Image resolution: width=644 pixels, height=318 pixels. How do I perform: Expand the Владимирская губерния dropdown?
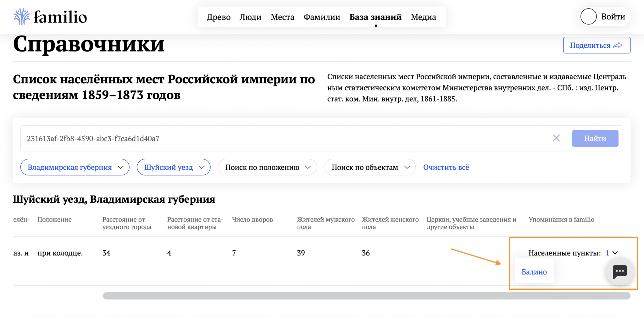pyautogui.click(x=75, y=167)
